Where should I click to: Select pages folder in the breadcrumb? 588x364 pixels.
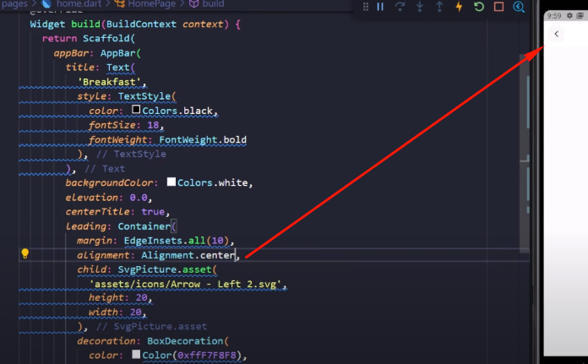pos(14,4)
